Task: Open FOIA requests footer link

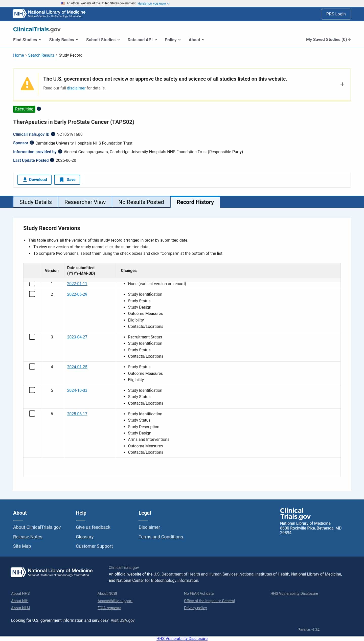Action: (109, 608)
